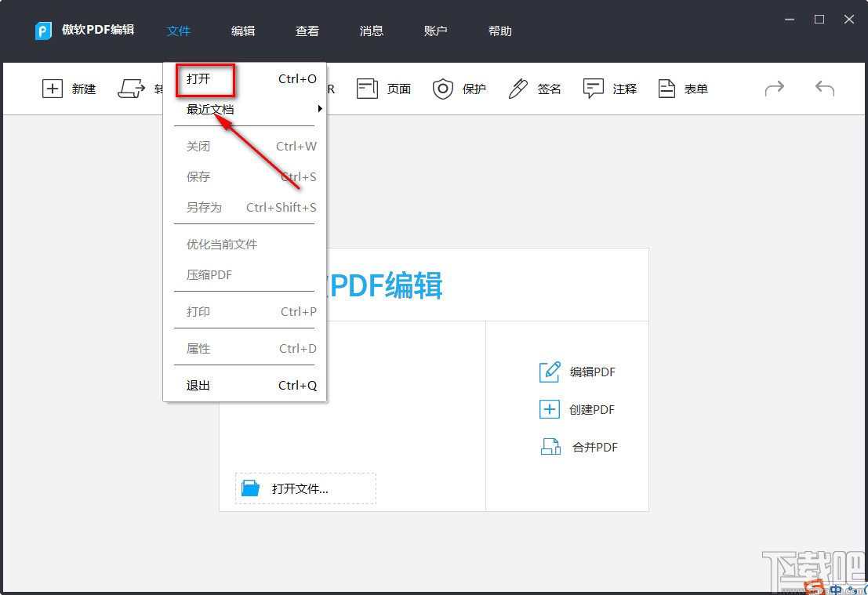Image resolution: width=868 pixels, height=595 pixels.
Task: Open the 查看 menu
Action: click(x=307, y=31)
